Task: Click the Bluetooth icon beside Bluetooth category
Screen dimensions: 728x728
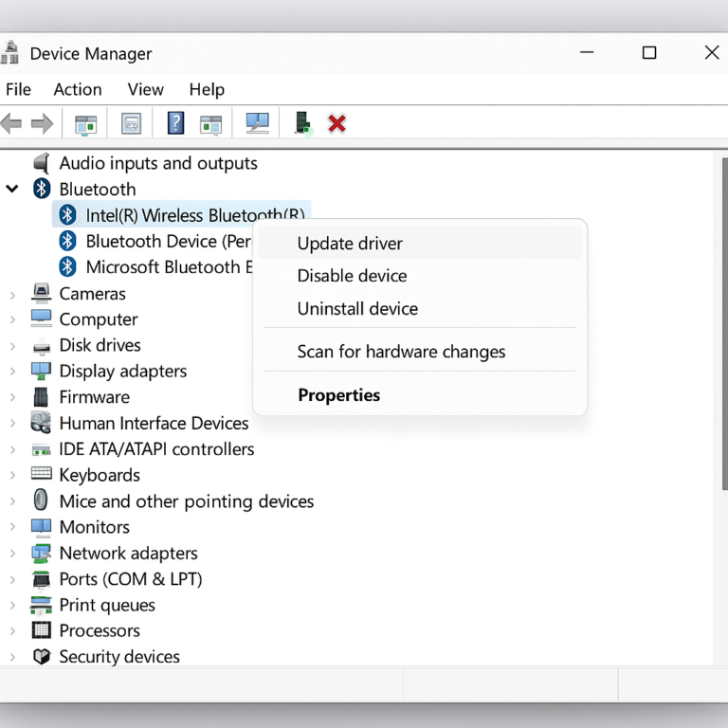Action: click(x=42, y=189)
